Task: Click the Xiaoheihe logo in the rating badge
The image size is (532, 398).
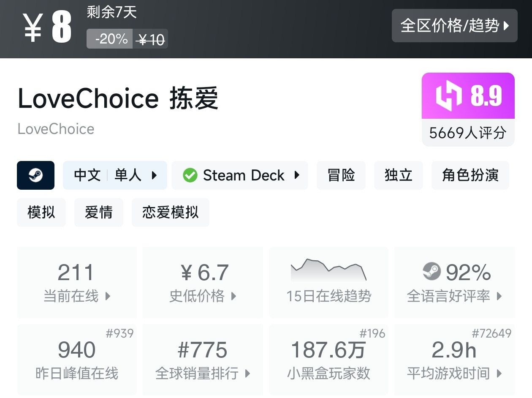Action: point(449,95)
